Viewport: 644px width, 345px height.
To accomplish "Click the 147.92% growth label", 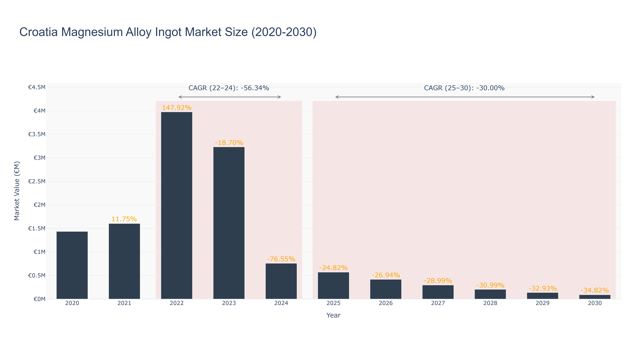I will (177, 108).
